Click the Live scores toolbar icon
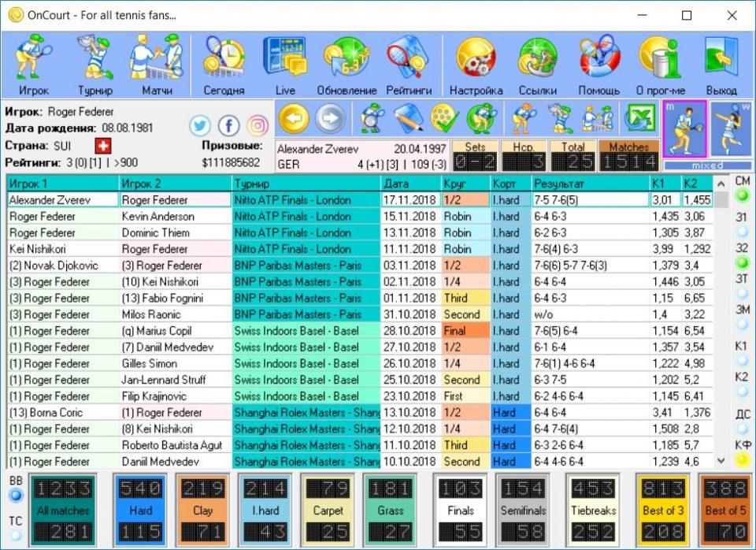Screen dimensions: 756x550 (x=284, y=65)
